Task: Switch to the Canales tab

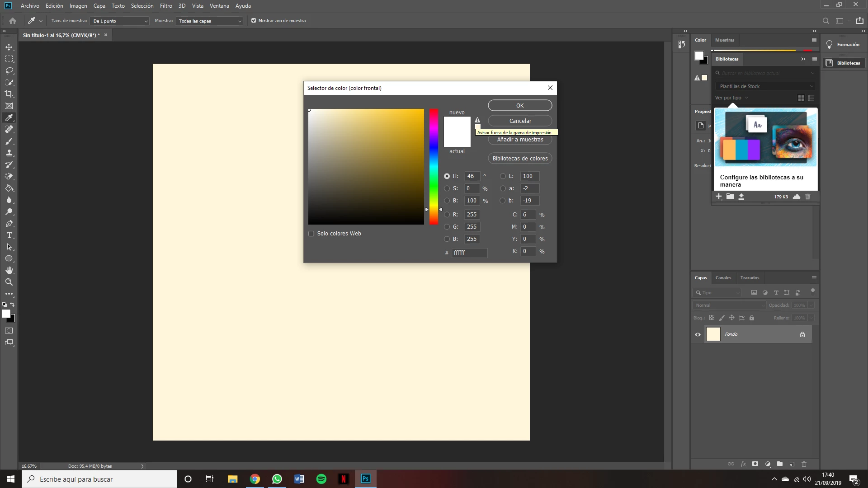Action: click(723, 278)
